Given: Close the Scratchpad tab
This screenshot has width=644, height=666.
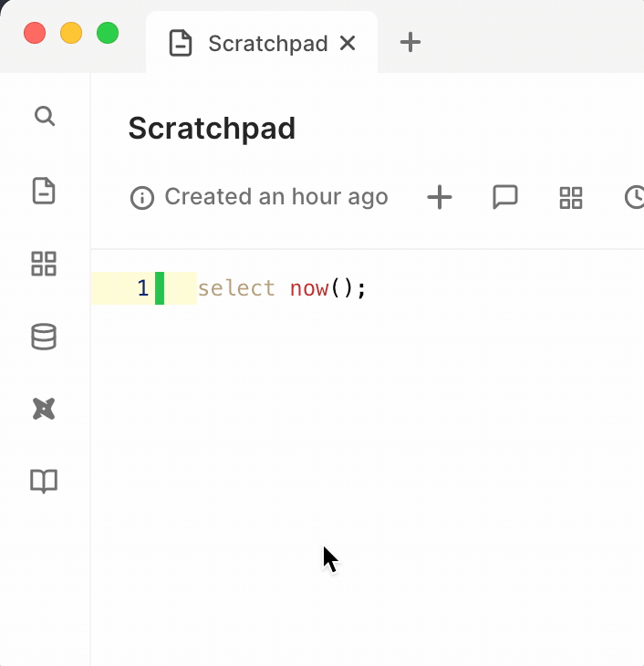Looking at the screenshot, I should point(348,43).
